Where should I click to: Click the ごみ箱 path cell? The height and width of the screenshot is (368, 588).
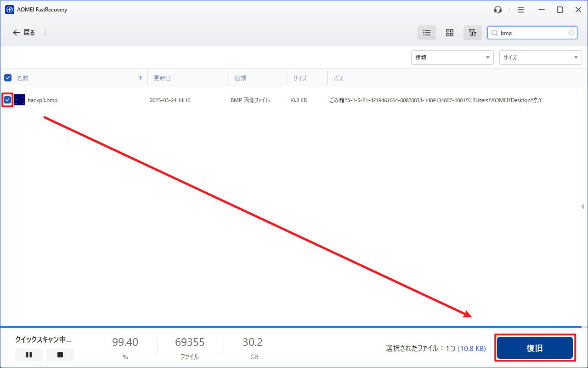[436, 100]
